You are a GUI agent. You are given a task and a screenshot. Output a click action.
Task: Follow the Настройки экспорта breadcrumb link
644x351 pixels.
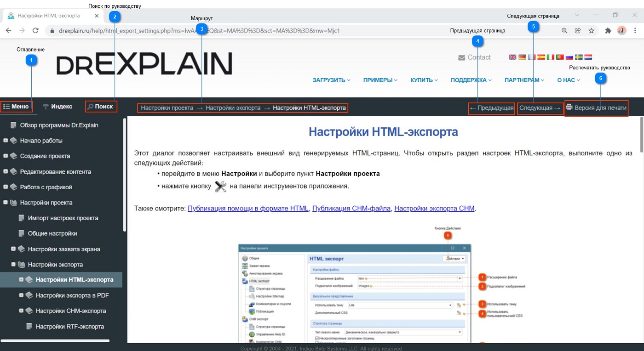(233, 108)
